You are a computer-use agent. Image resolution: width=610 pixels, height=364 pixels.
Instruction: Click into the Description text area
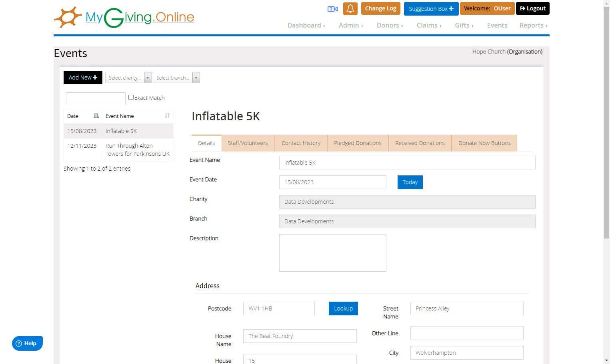[332, 253]
